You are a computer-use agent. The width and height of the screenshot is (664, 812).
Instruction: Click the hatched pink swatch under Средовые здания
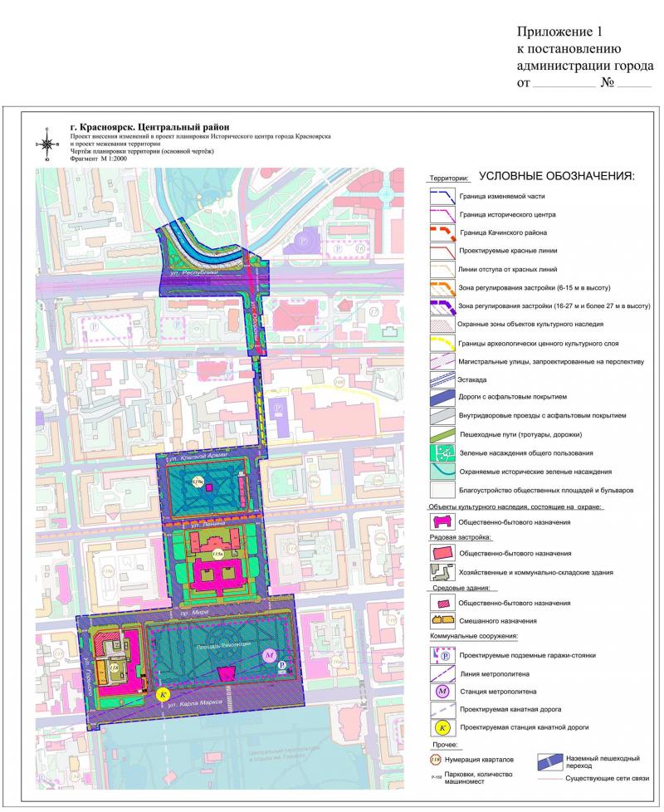click(443, 604)
